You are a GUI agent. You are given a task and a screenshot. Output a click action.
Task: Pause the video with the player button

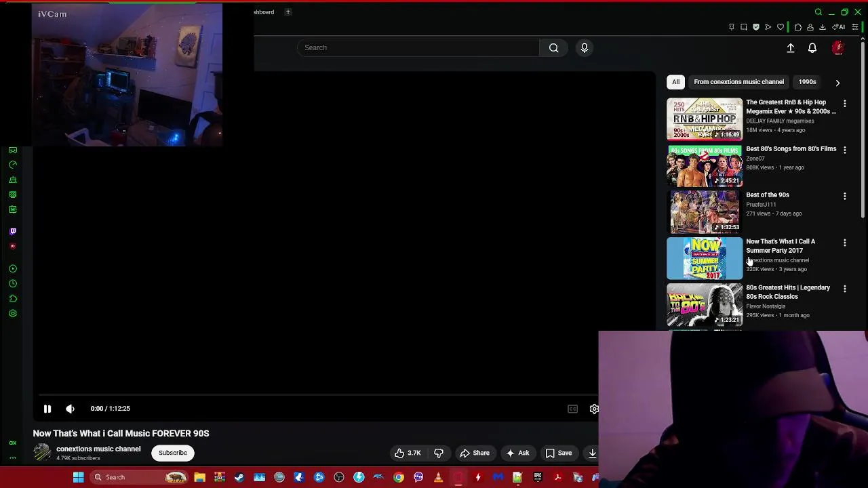click(x=47, y=409)
